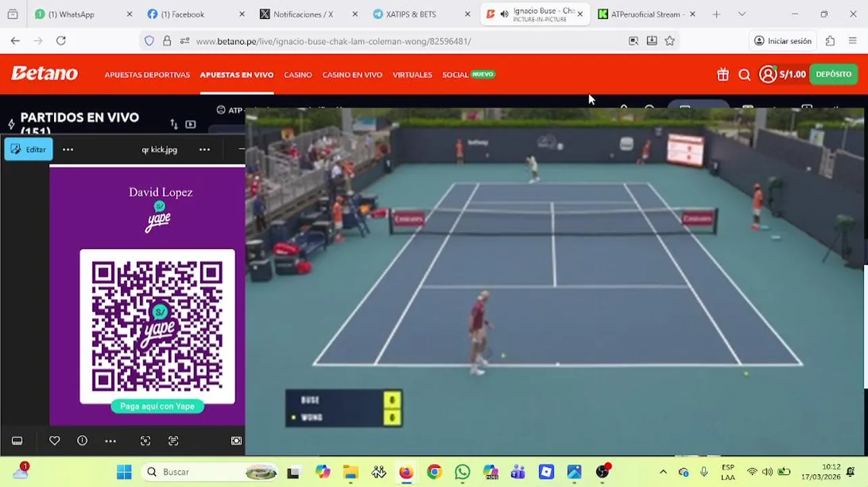Open the Windows Start menu

(x=124, y=471)
